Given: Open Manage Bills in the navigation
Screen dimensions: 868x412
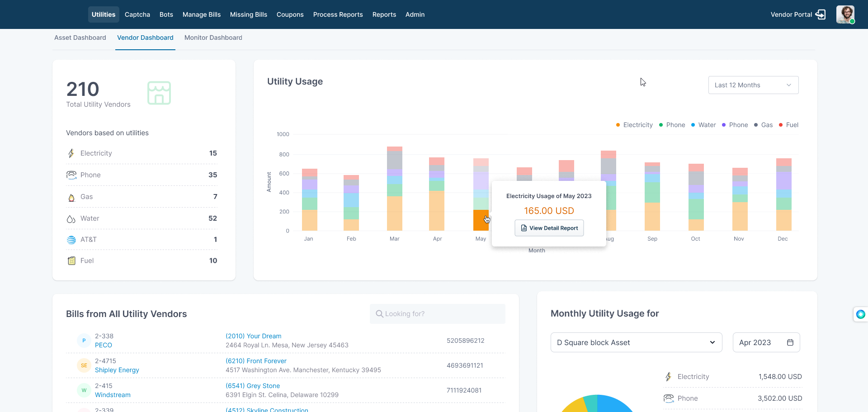Looking at the screenshot, I should 202,14.
